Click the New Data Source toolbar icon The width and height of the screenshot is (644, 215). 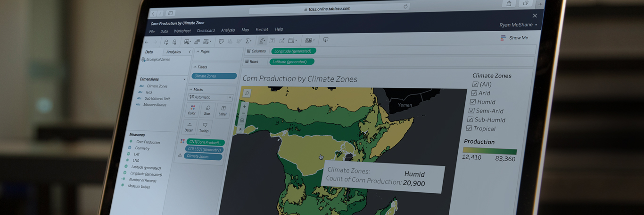pyautogui.click(x=166, y=42)
